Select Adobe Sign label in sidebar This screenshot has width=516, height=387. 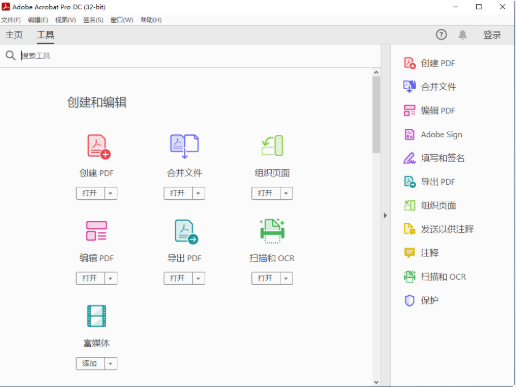pos(441,134)
